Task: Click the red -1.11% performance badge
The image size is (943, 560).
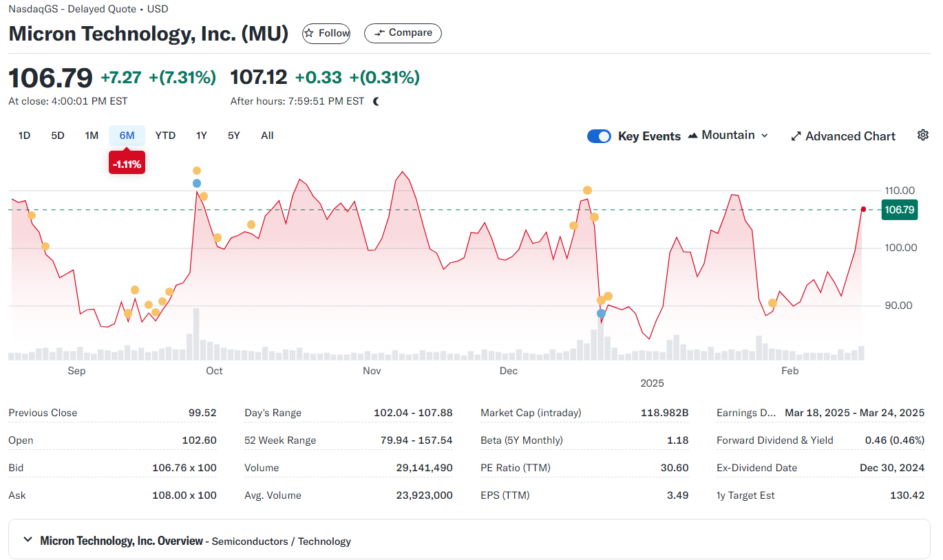Action: coord(127,164)
